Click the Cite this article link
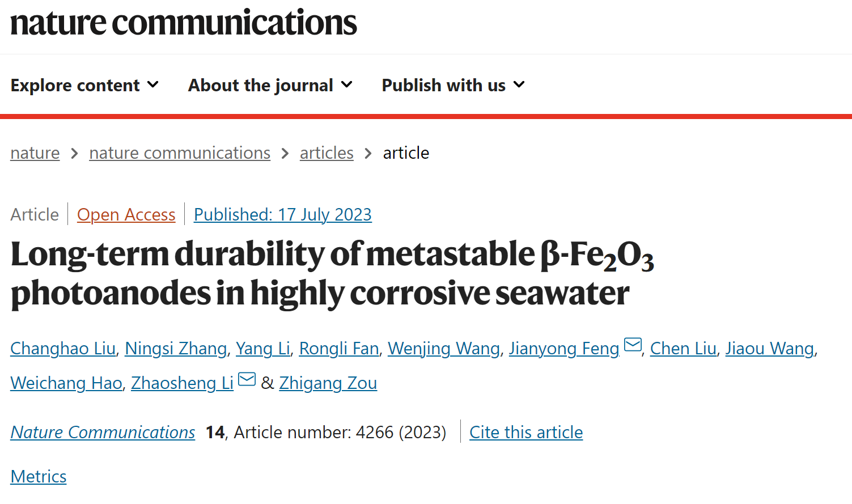This screenshot has height=504, width=852. [526, 433]
